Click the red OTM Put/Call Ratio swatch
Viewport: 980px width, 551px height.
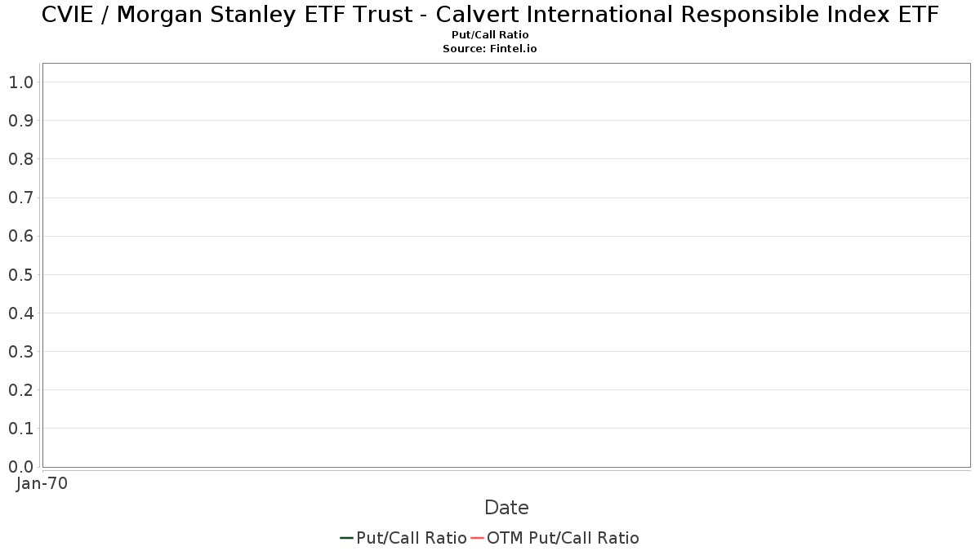pyautogui.click(x=478, y=538)
